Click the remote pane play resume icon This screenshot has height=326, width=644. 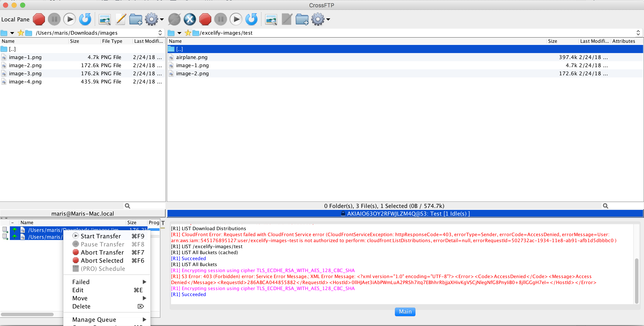tap(236, 19)
